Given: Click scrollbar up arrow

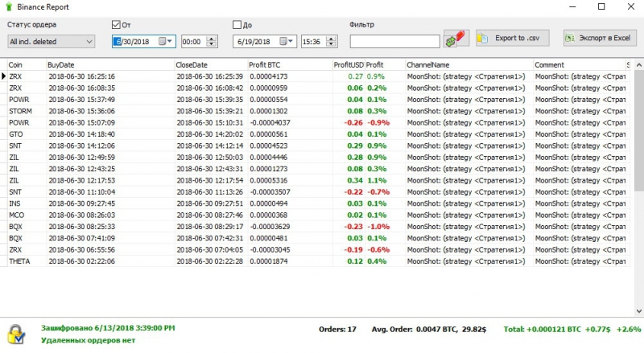Looking at the screenshot, I should point(638,65).
